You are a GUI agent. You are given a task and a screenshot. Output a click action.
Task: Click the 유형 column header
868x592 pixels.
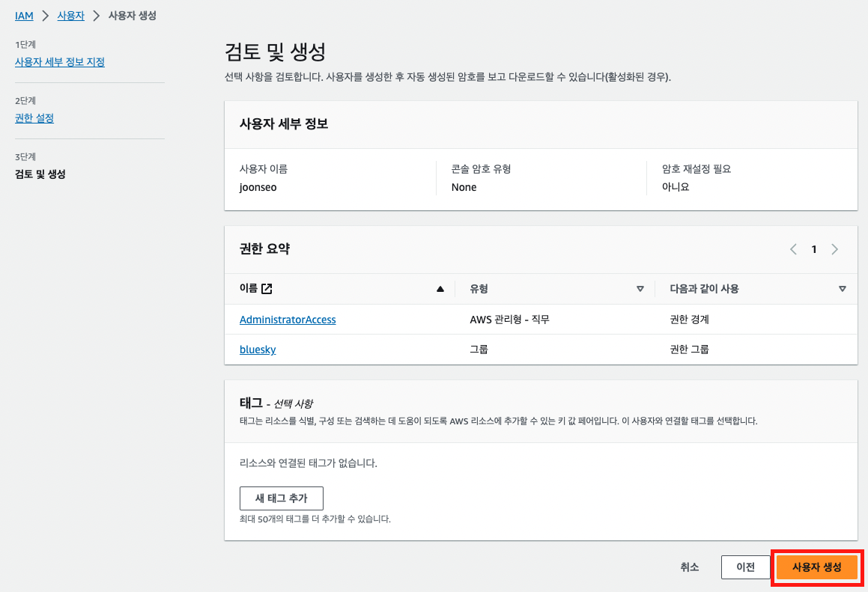tap(479, 289)
